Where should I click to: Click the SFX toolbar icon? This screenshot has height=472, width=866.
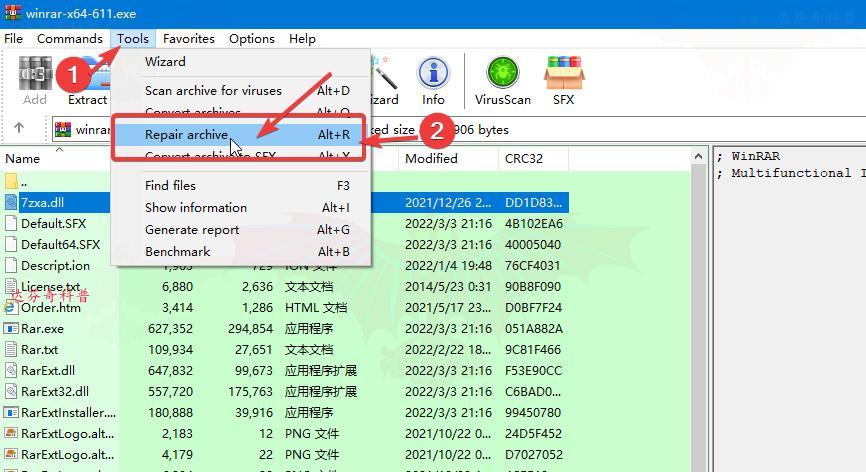(563, 73)
